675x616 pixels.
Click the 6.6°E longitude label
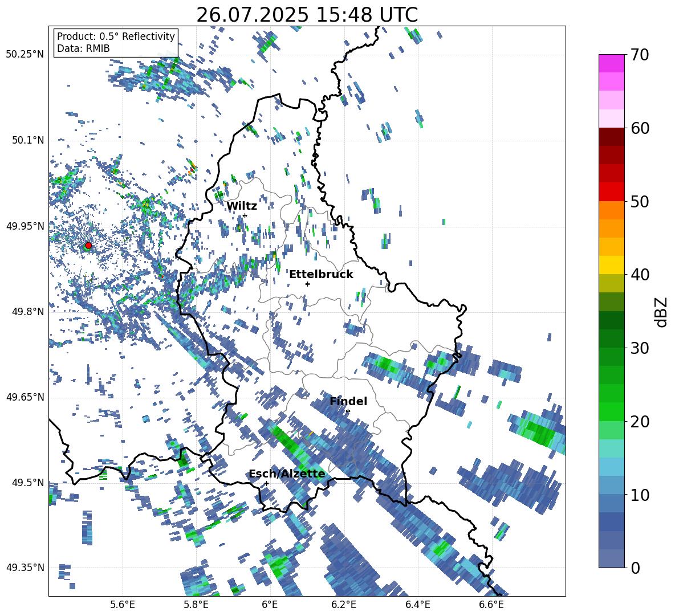click(491, 605)
